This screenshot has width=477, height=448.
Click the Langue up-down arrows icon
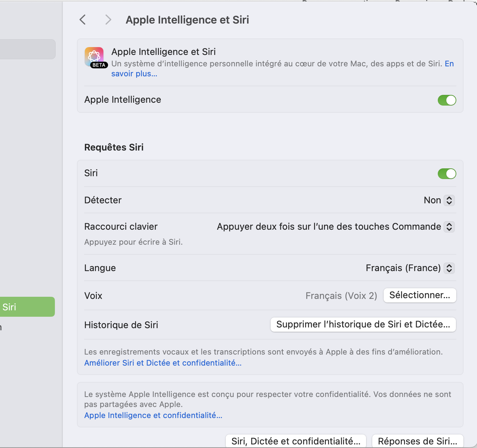[449, 268]
